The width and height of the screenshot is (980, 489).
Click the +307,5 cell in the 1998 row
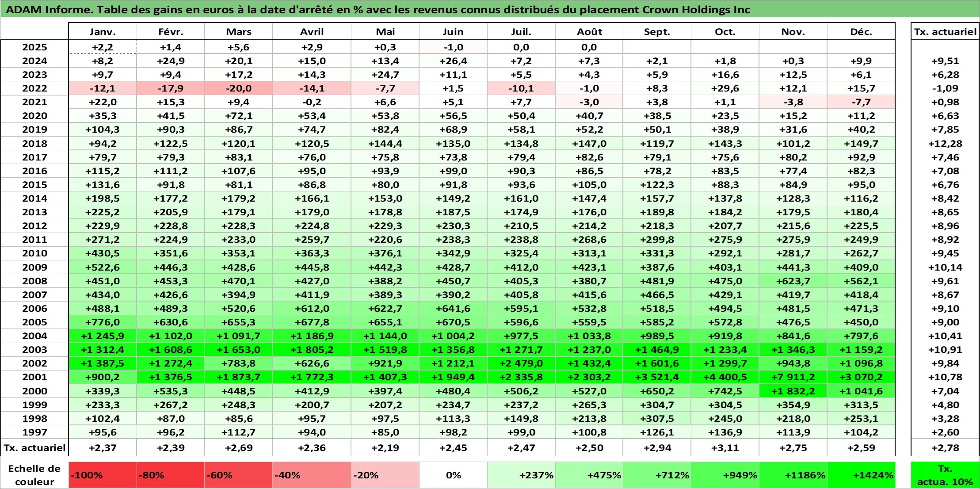click(657, 419)
